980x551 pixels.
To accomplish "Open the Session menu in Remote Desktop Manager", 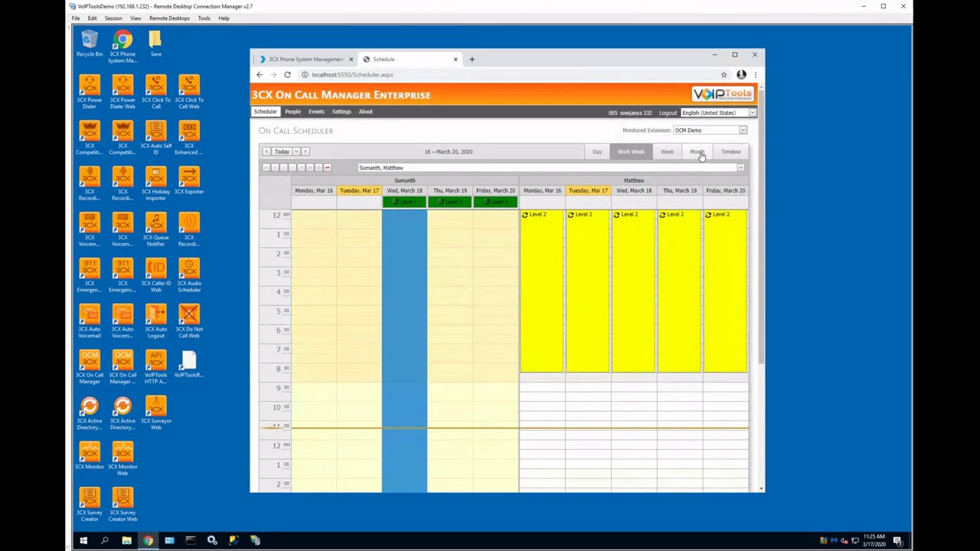I will pyautogui.click(x=113, y=18).
